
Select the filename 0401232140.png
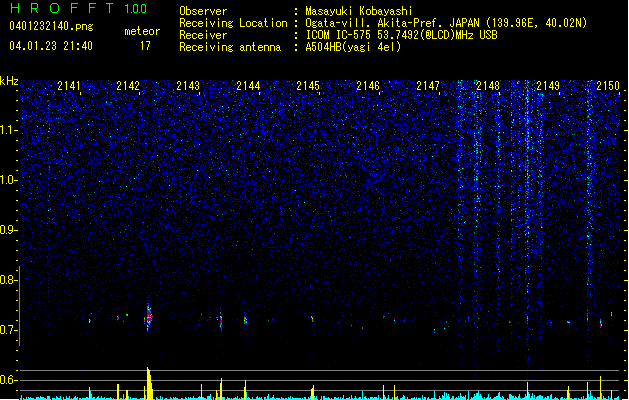tap(51, 27)
